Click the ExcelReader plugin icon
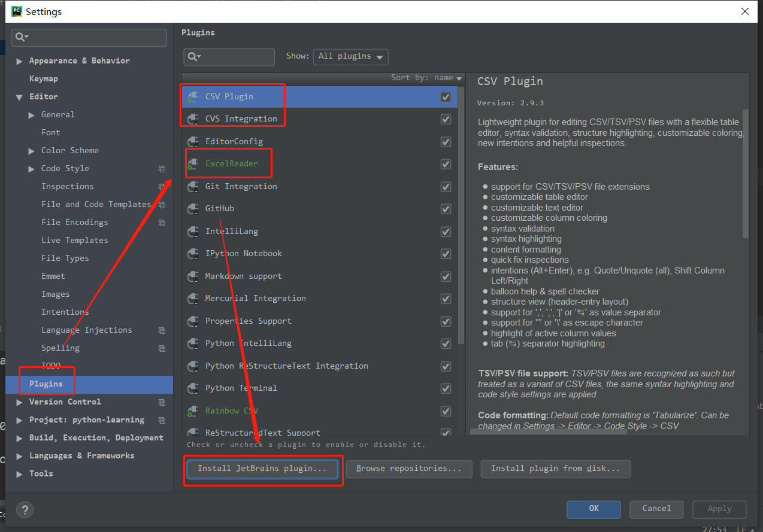Image resolution: width=763 pixels, height=532 pixels. (193, 164)
